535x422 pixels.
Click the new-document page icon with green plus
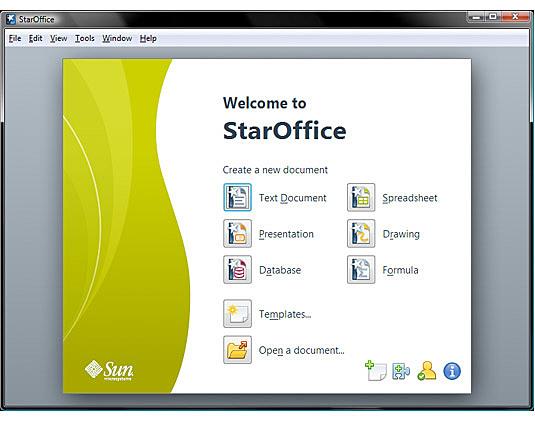pyautogui.click(x=376, y=370)
